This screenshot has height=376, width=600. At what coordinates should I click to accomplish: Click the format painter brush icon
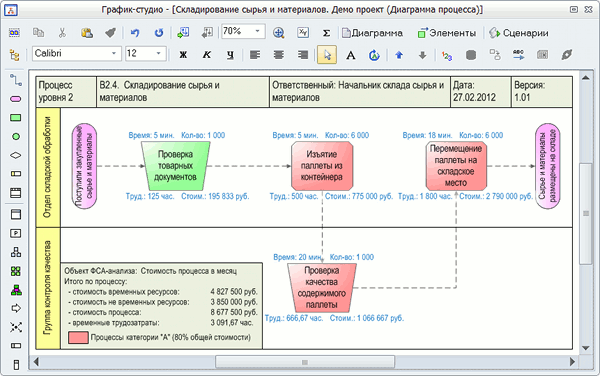click(111, 33)
